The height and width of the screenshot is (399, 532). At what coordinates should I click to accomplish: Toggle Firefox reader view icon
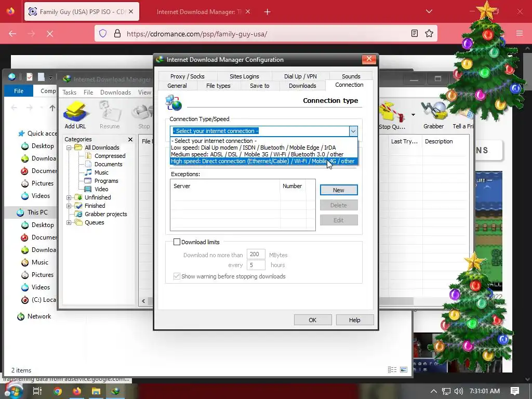[x=414, y=33]
